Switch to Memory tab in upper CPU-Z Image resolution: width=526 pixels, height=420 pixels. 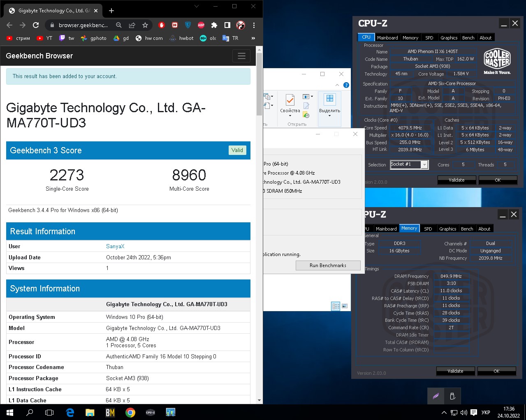click(410, 37)
